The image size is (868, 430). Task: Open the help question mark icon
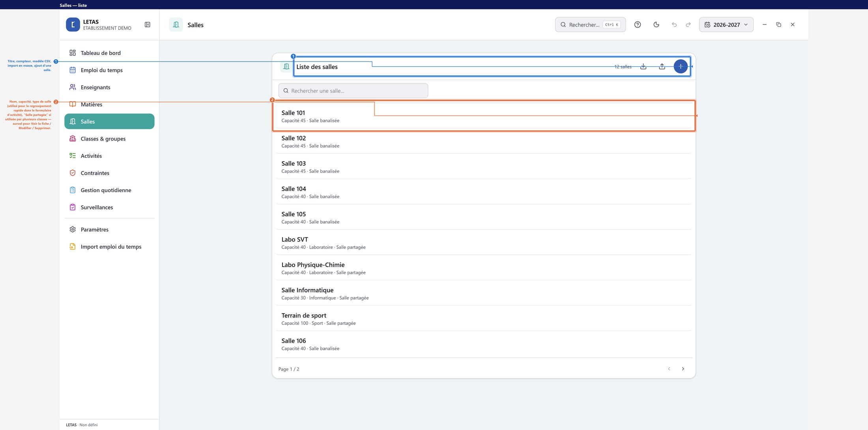point(638,24)
